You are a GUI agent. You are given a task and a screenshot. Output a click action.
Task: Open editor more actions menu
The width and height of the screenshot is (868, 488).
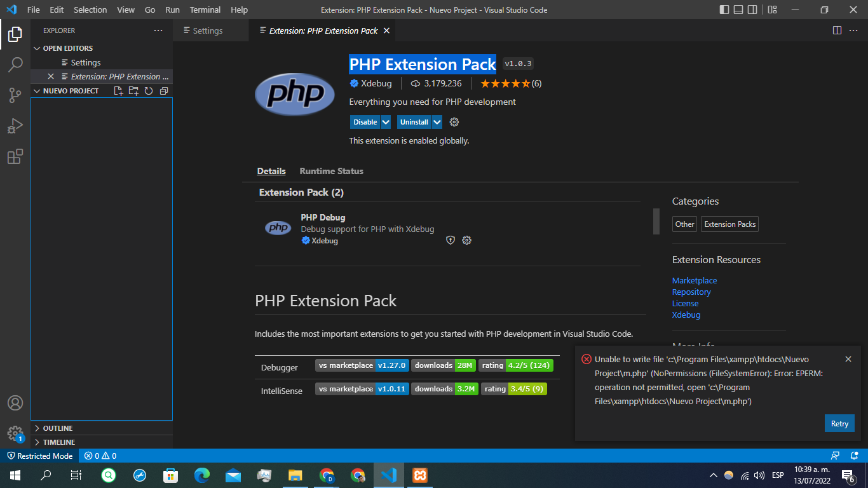click(853, 30)
